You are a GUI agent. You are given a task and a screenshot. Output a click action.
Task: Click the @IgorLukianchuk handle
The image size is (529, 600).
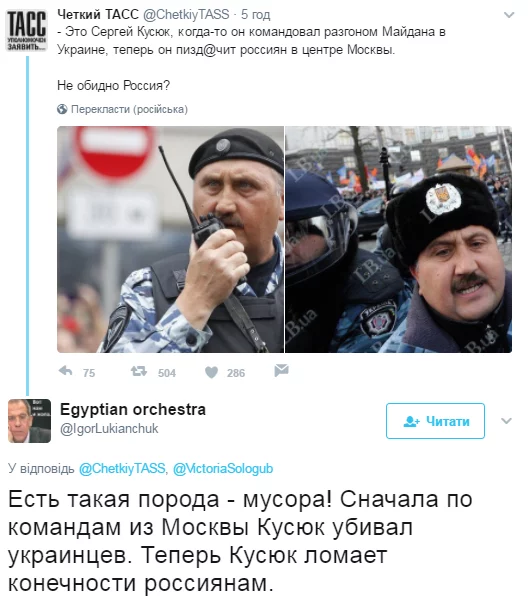(109, 429)
